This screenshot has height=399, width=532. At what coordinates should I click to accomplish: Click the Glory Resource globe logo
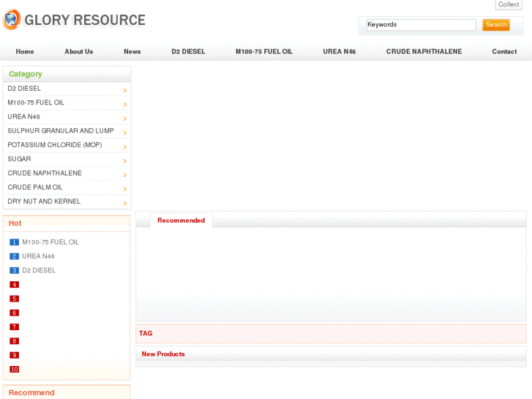(x=12, y=20)
